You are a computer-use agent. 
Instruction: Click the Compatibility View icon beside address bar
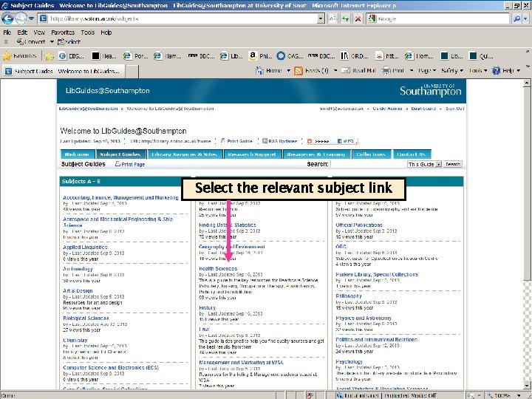[x=332, y=18]
